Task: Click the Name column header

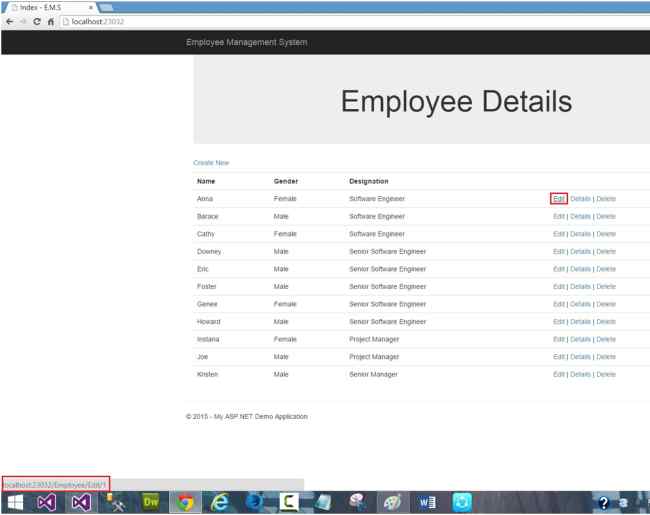Action: [206, 181]
